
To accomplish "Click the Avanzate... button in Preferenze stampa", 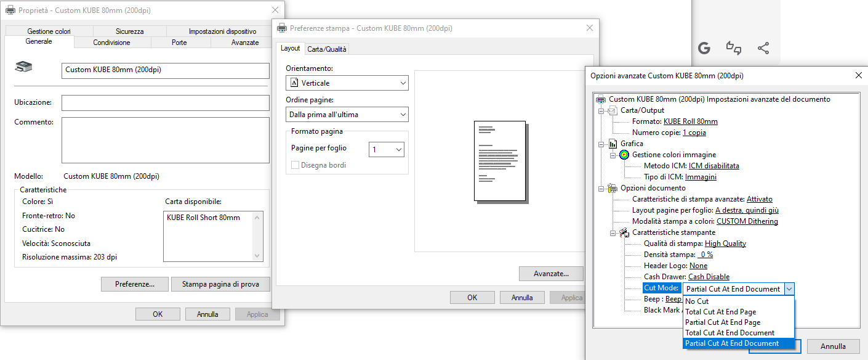I will coord(550,273).
